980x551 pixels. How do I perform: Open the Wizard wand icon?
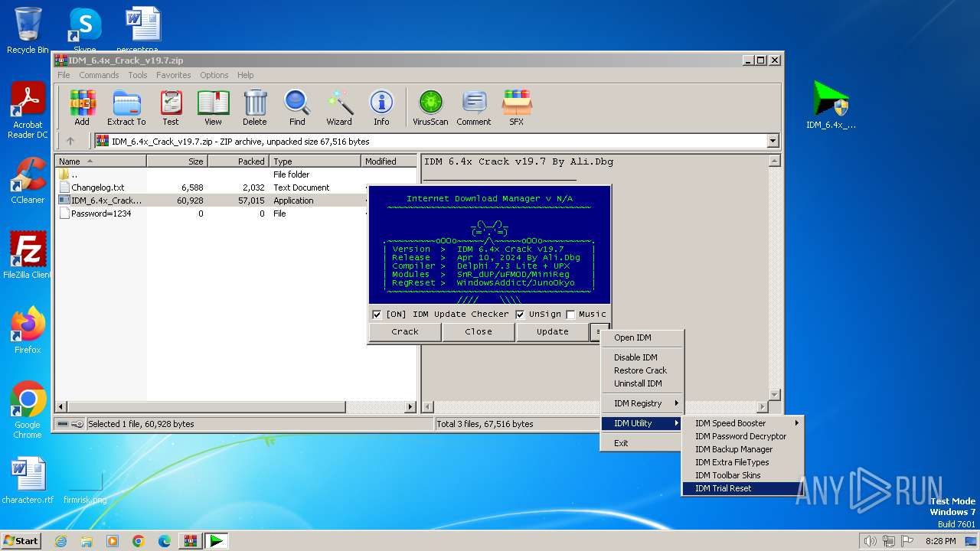click(339, 107)
